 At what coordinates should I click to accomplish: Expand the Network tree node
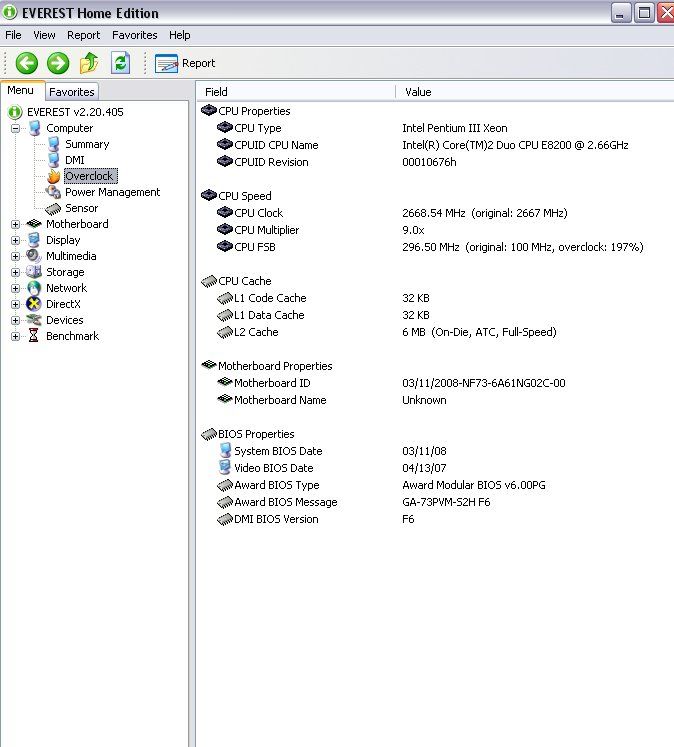(x=16, y=288)
